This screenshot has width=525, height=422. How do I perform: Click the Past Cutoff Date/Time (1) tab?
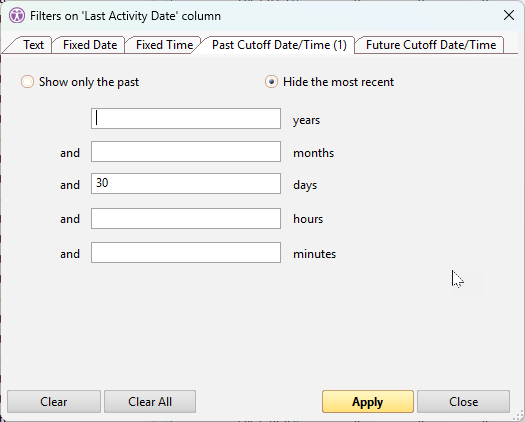point(279,45)
